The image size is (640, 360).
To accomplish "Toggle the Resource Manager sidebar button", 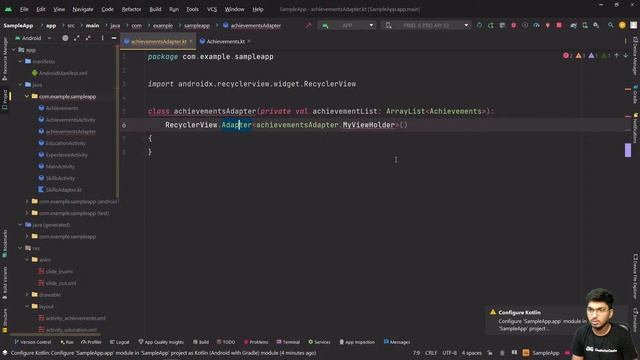I will [5, 58].
